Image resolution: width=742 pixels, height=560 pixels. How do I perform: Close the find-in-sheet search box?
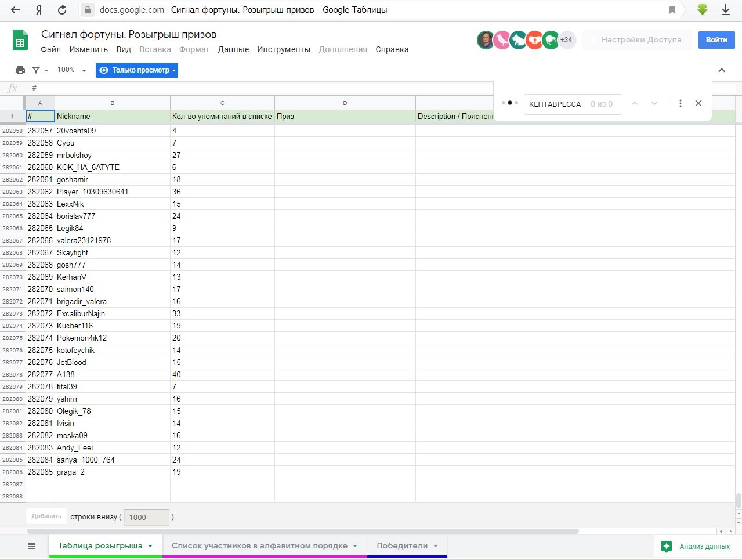(x=698, y=103)
